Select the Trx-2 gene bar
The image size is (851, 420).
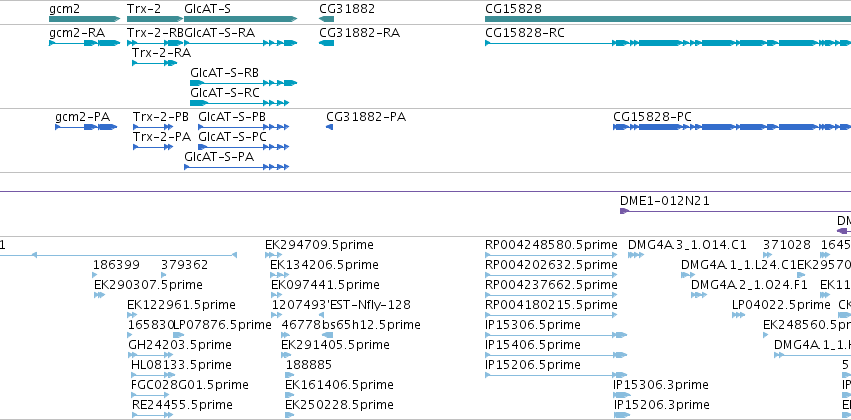coord(155,19)
